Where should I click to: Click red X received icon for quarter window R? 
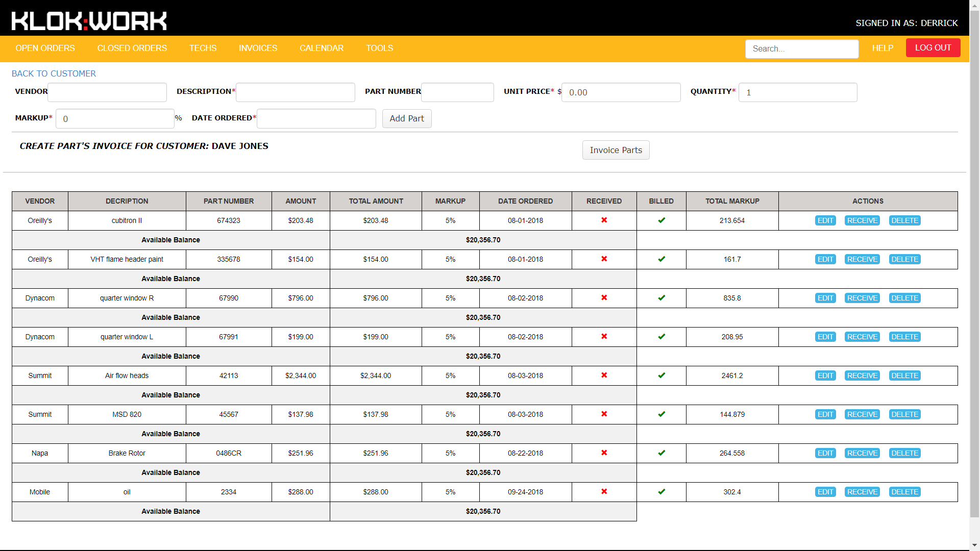coord(604,298)
